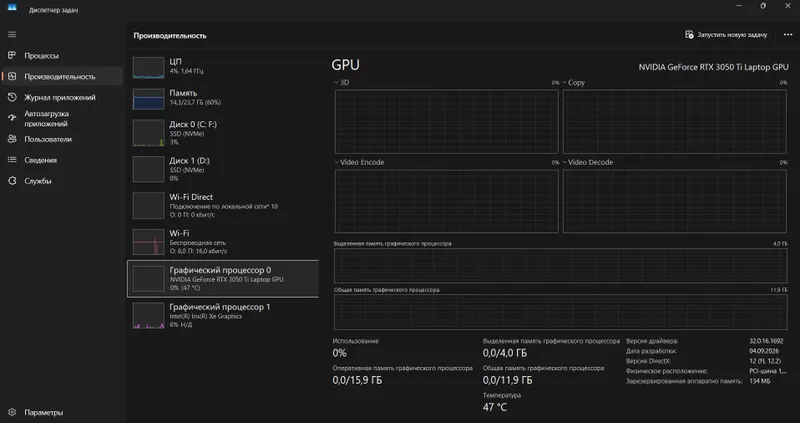Screen dimensions: 800x423
Task: Click the Производительность sidebar icon
Action: (12, 77)
